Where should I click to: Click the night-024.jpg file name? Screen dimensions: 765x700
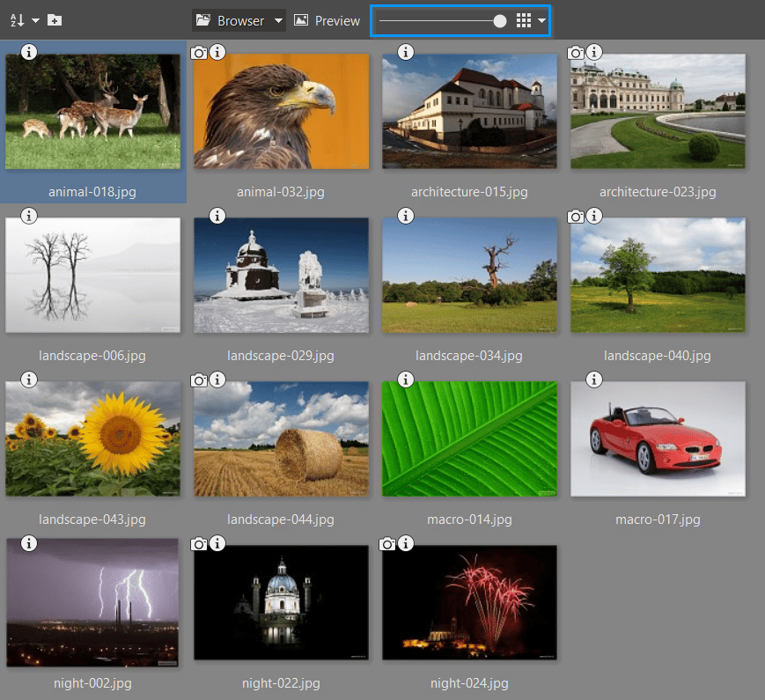click(469, 683)
